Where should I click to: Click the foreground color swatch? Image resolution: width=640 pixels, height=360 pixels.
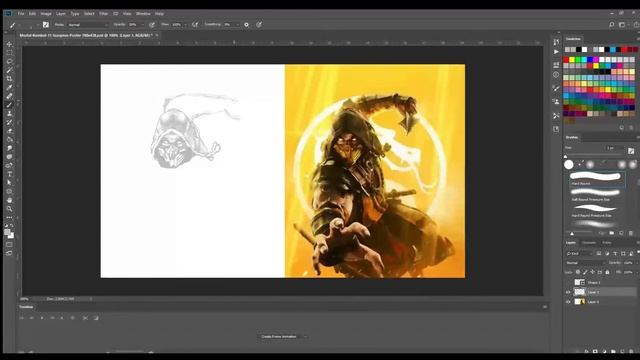(7, 232)
